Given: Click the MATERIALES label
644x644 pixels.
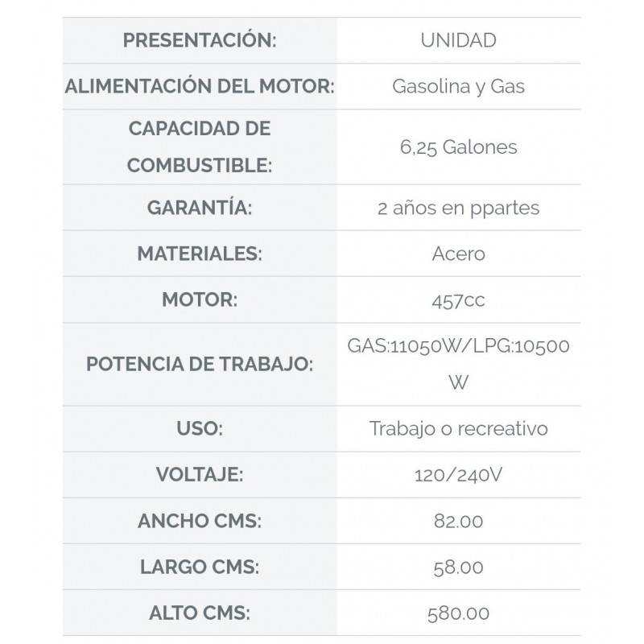Looking at the screenshot, I should point(200,254).
